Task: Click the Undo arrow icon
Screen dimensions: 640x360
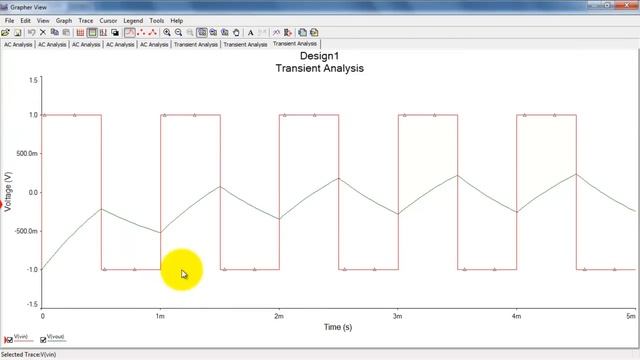Action: click(x=31, y=33)
